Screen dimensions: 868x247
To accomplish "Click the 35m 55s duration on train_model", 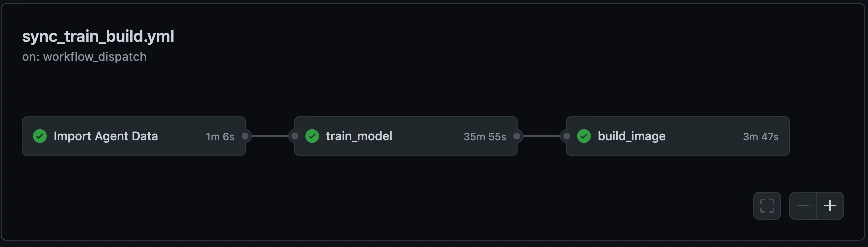I will pyautogui.click(x=485, y=137).
